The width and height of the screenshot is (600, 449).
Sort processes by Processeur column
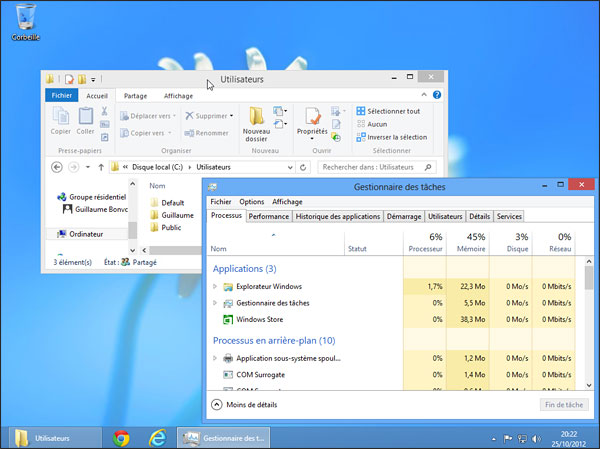(425, 243)
